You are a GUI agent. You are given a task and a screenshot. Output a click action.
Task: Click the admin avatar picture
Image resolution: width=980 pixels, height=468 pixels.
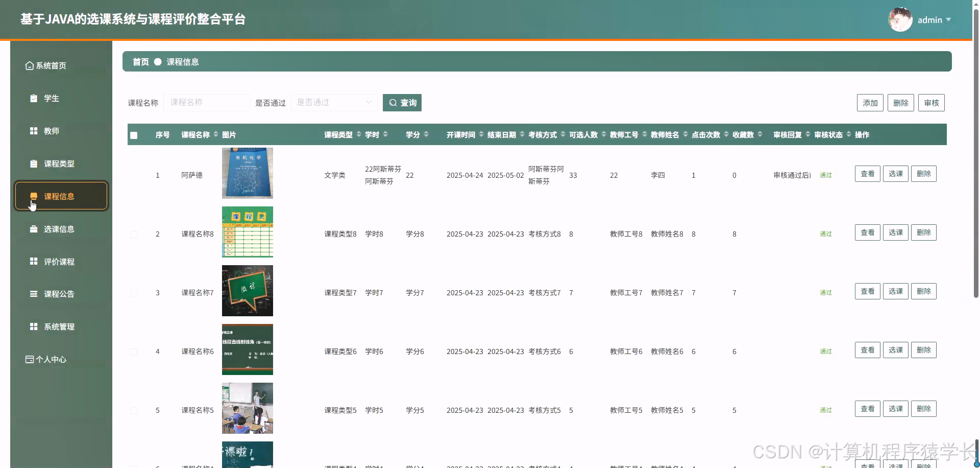[x=900, y=19]
